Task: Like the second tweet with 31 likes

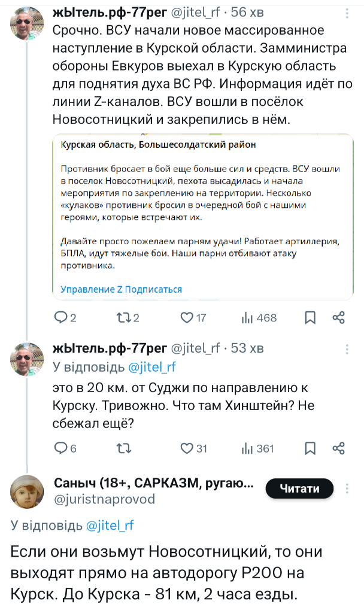Action: pyautogui.click(x=186, y=448)
